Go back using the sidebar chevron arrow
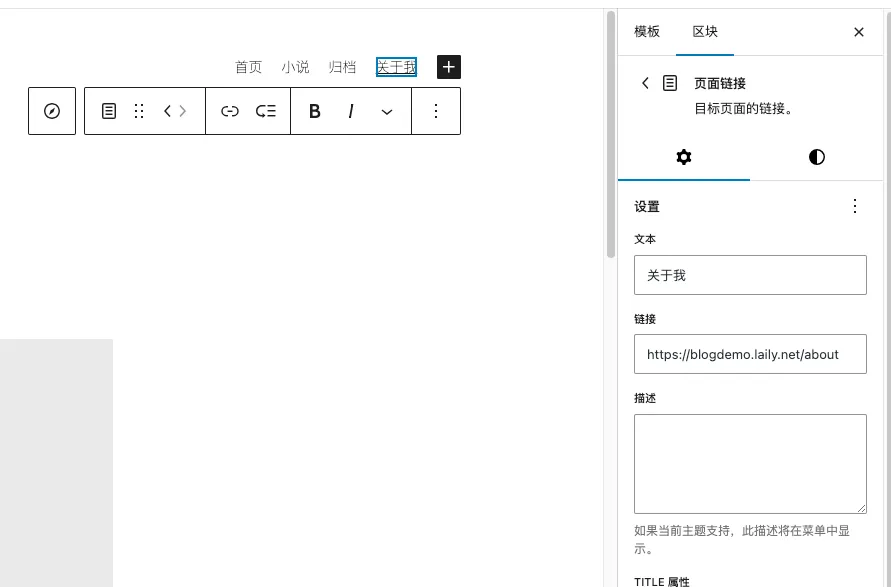This screenshot has width=891, height=587. [x=645, y=83]
